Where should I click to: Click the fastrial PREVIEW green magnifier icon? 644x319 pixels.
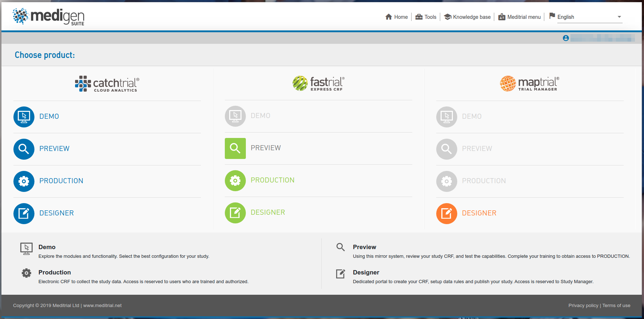tap(235, 148)
